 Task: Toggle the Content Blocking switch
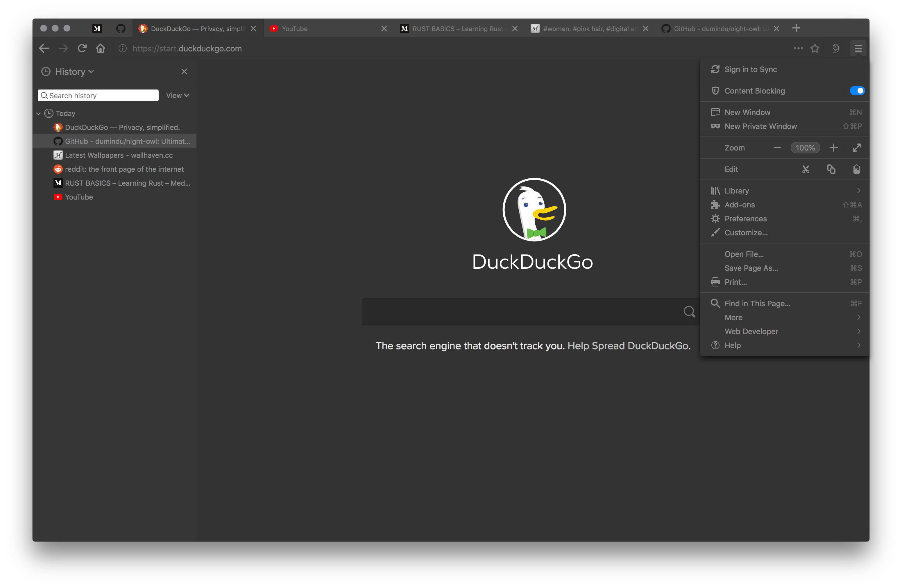[x=857, y=91]
